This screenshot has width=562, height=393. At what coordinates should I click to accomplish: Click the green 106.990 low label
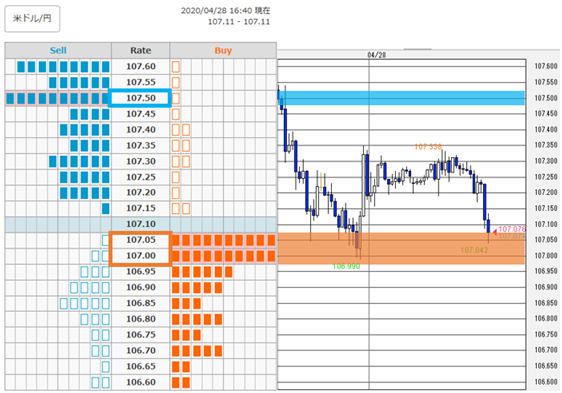click(346, 266)
